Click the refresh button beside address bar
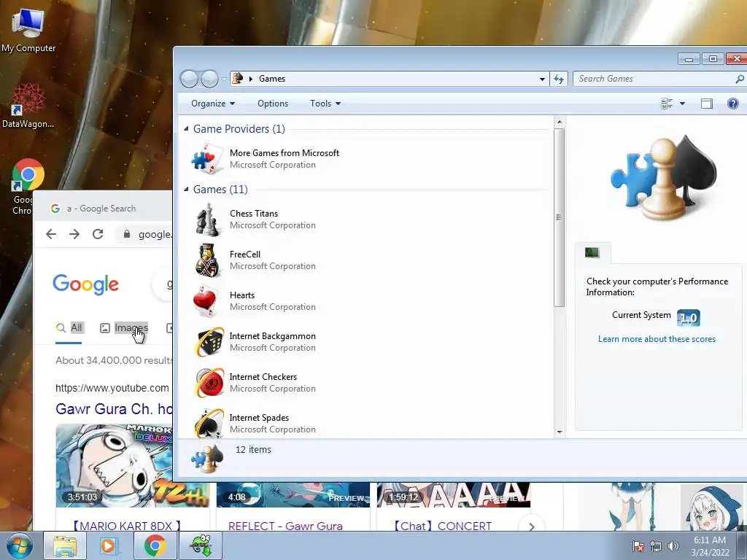This screenshot has height=560, width=747. [x=559, y=79]
